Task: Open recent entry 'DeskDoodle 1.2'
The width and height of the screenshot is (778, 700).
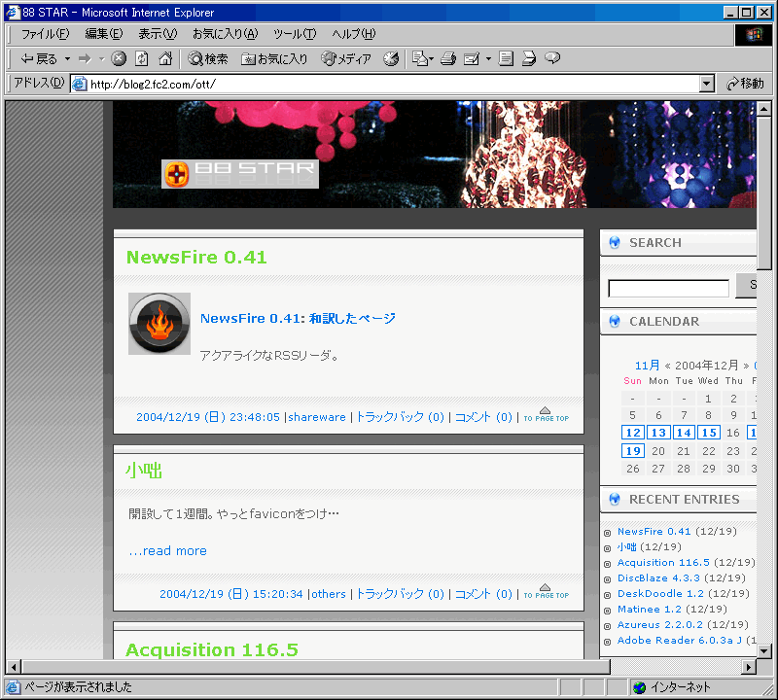Action: coord(660,593)
